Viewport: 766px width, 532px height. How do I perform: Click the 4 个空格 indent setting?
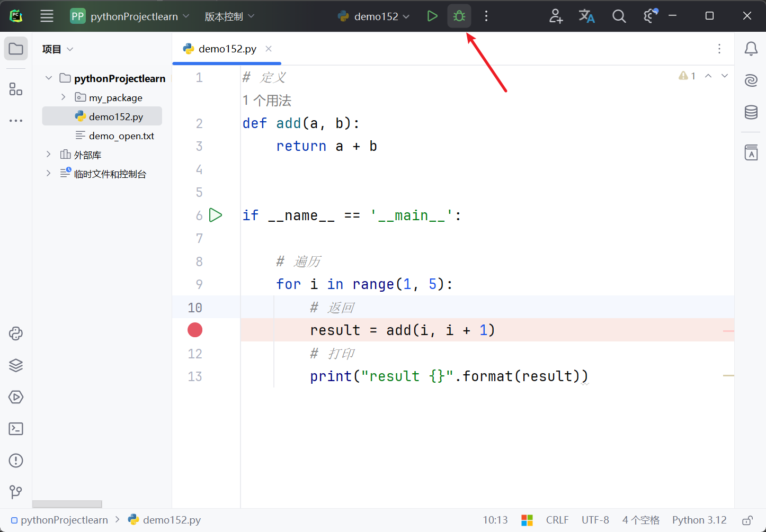[641, 520]
